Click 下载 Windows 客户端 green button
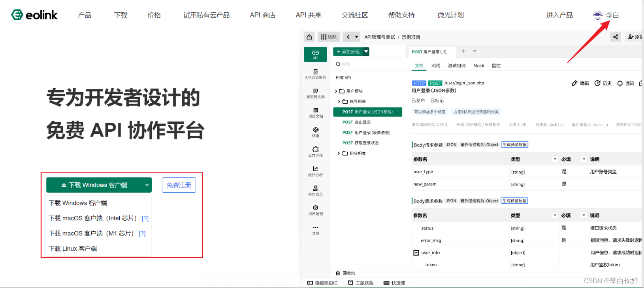Viewport: 644px width, 288px height. [x=94, y=185]
